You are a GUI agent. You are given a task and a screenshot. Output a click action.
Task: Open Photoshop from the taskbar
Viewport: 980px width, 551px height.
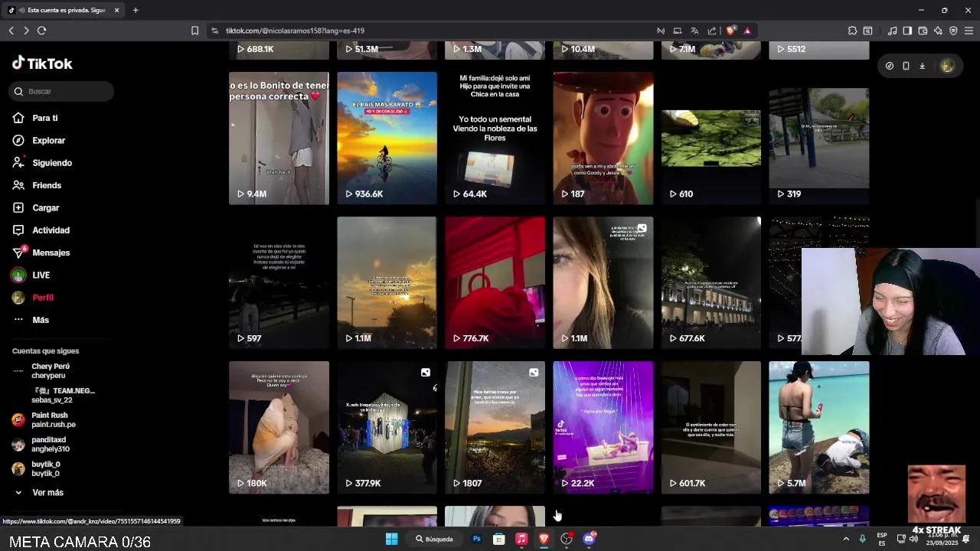click(476, 539)
